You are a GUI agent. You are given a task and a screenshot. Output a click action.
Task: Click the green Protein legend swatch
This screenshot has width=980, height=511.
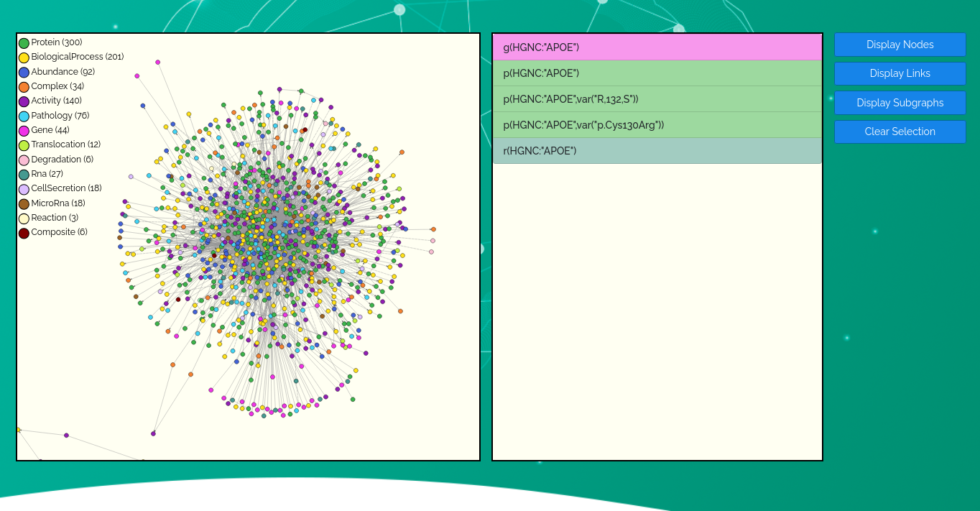(x=24, y=43)
